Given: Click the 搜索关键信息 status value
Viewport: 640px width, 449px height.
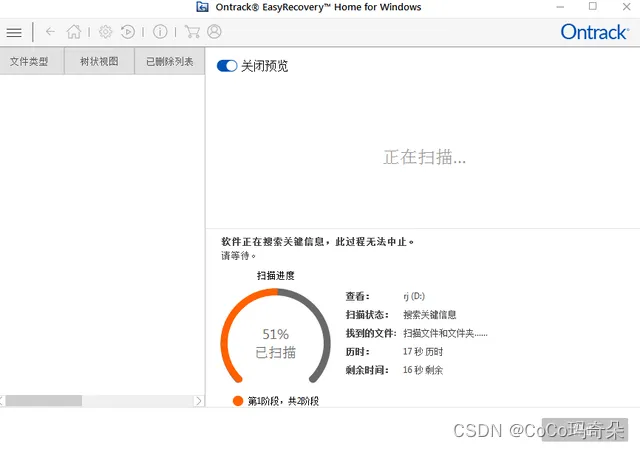Looking at the screenshot, I should tap(429, 315).
